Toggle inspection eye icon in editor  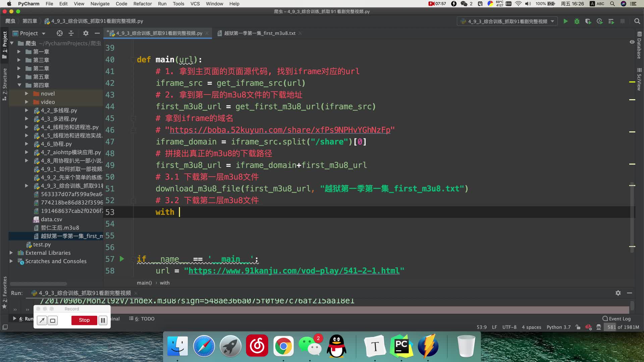tap(632, 42)
